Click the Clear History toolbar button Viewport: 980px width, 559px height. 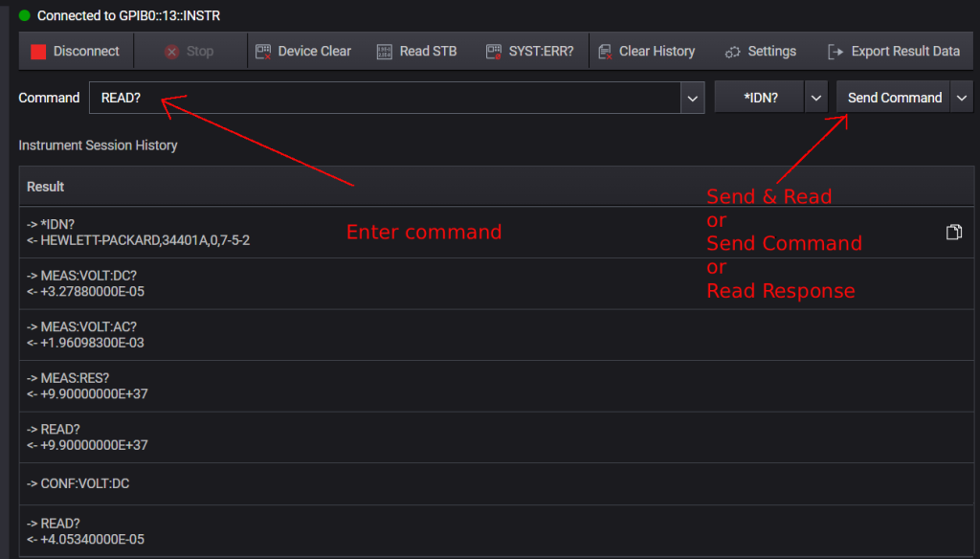point(647,52)
